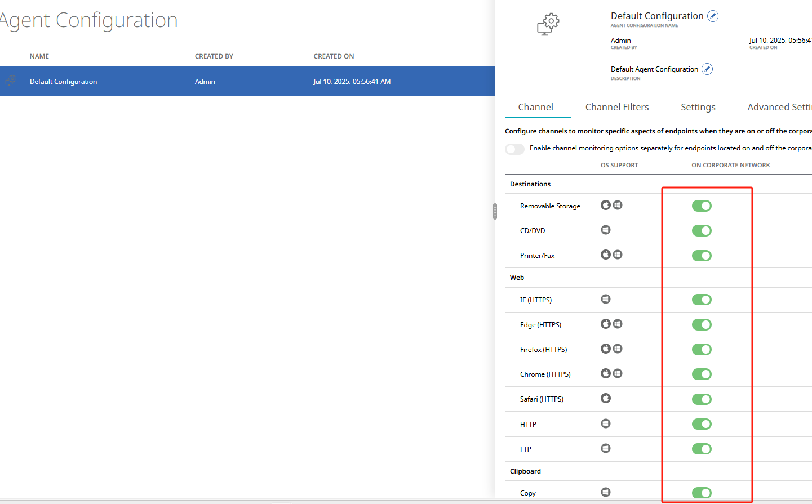Click Windows OS icon for Firefox (HTTPS)
Viewport: 812px width, 504px height.
coord(618,349)
